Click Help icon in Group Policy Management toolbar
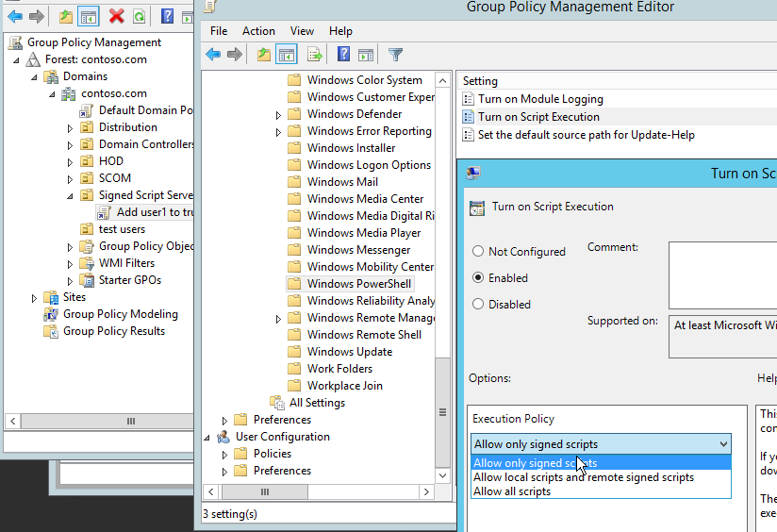The width and height of the screenshot is (777, 532). (167, 17)
